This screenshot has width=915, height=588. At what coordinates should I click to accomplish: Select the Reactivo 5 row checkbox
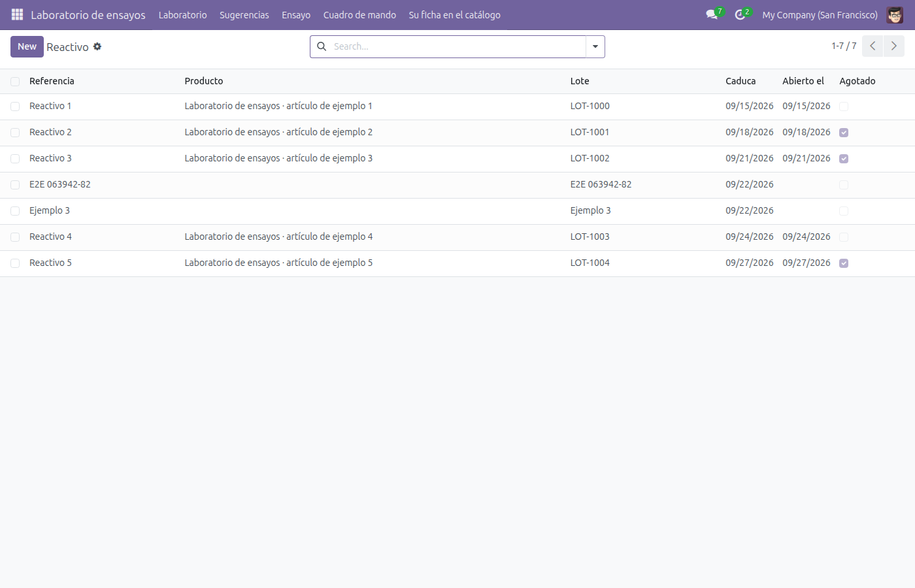click(15, 263)
